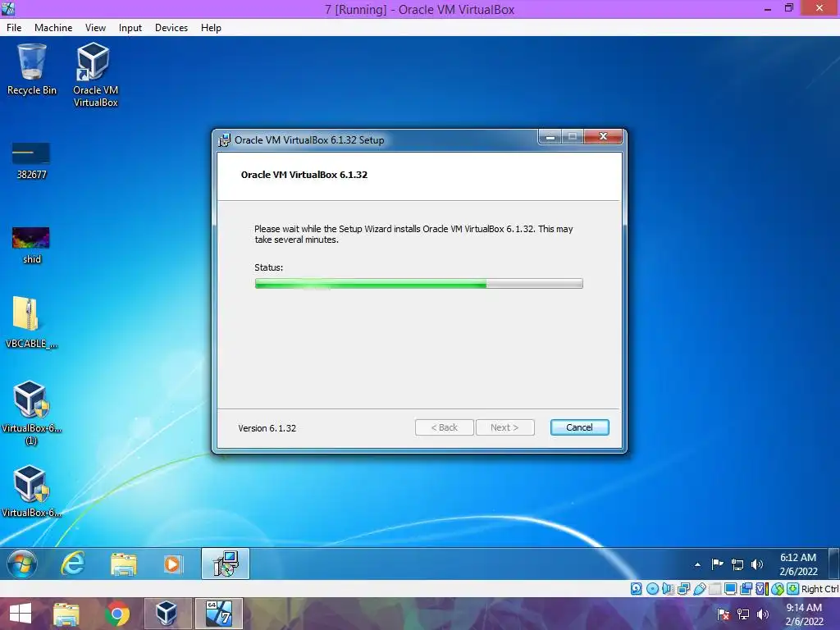The width and height of the screenshot is (840, 630).
Task: Click the recording status indicator icon
Action: (x=746, y=589)
